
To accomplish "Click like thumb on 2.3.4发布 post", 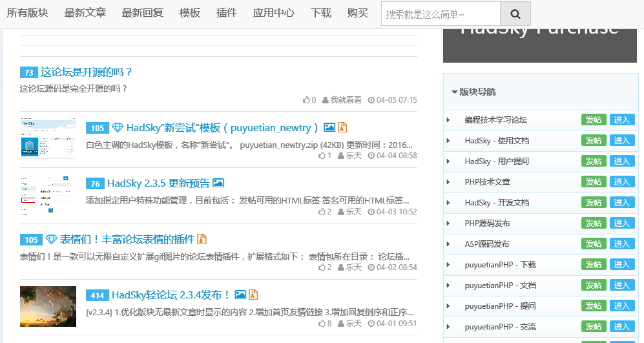I will [322, 323].
